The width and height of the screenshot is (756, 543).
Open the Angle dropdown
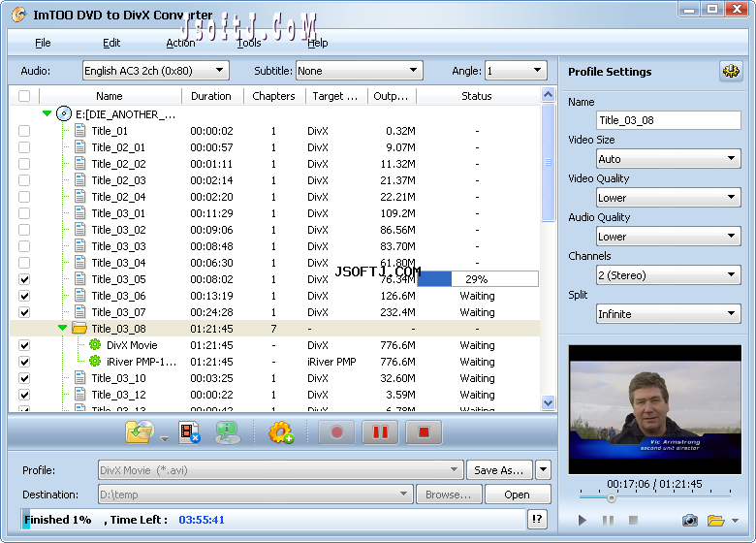pos(516,71)
